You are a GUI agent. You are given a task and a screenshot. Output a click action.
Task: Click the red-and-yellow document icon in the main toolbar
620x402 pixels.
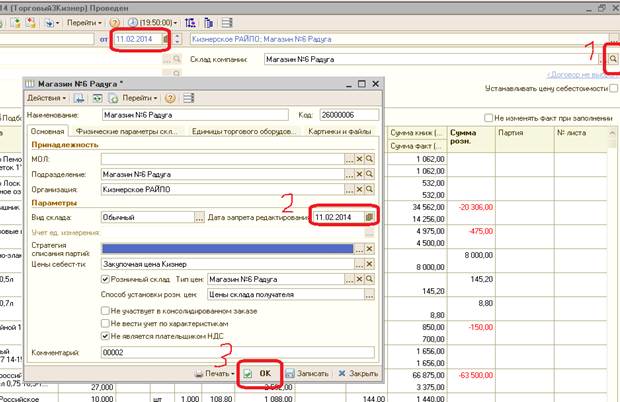click(31, 23)
